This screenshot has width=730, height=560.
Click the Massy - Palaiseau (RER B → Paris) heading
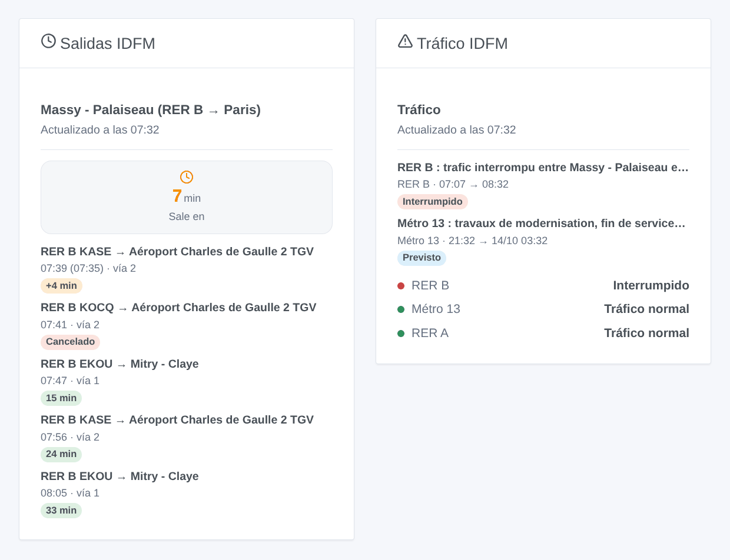[151, 110]
